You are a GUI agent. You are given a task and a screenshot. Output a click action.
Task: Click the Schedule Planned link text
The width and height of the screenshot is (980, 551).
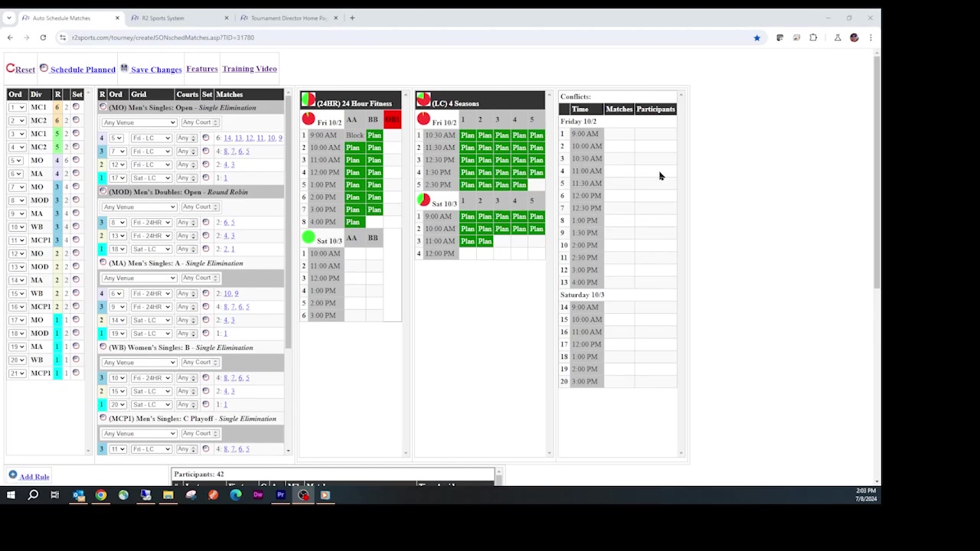[83, 70]
